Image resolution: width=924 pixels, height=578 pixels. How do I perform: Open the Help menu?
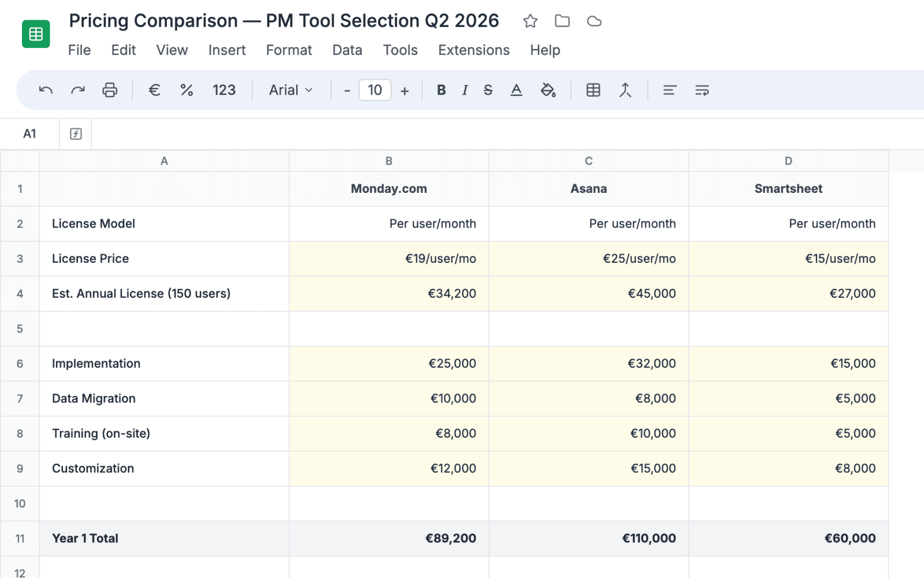point(545,50)
